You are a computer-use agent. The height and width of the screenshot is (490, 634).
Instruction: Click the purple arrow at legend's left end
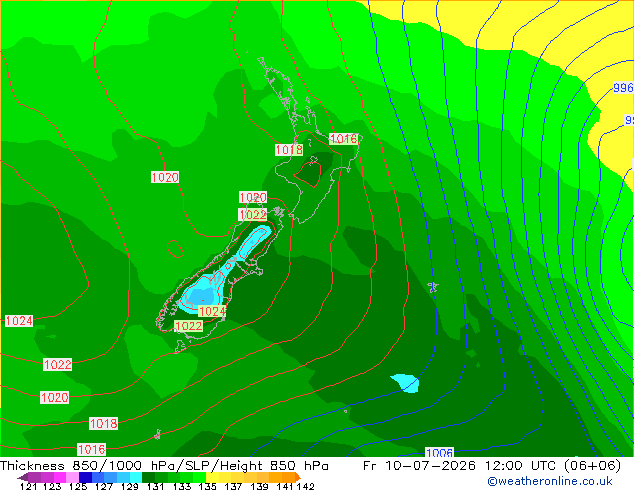[x=22, y=477]
